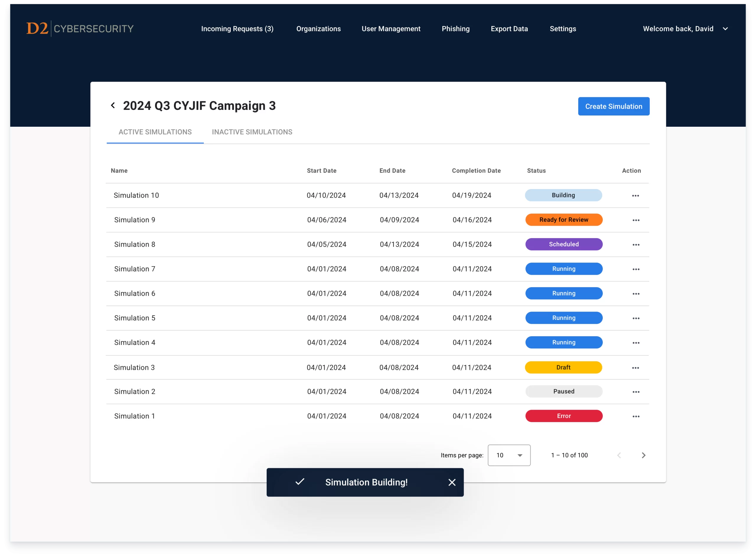Select the Simulation 8 row name
The image size is (756, 558).
[x=134, y=244]
